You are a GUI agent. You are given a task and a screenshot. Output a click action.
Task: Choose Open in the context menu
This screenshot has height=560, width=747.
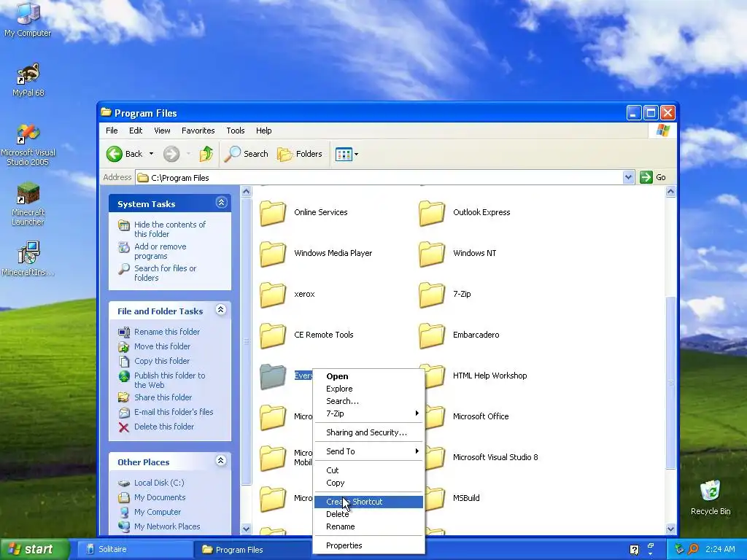click(x=368, y=376)
